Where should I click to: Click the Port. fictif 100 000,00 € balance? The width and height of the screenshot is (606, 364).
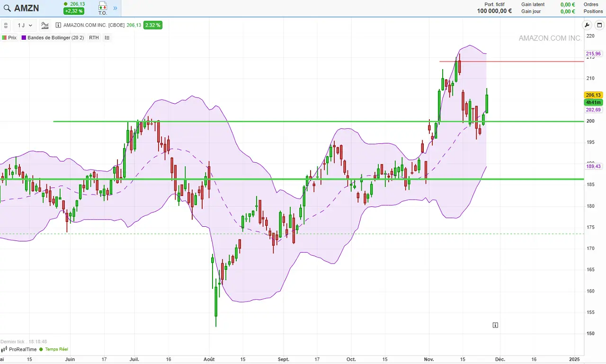pyautogui.click(x=494, y=11)
